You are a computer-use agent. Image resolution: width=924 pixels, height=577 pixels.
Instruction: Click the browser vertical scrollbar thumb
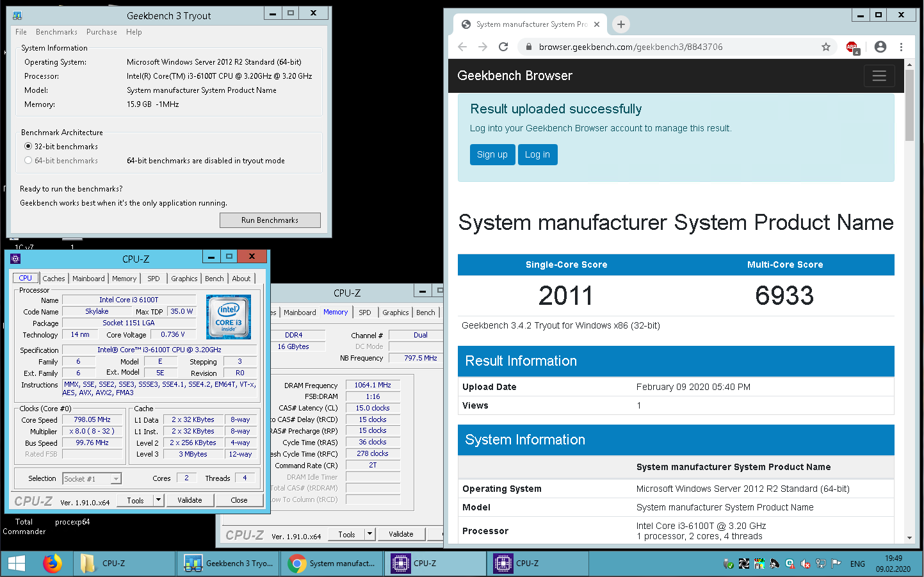pos(909,106)
